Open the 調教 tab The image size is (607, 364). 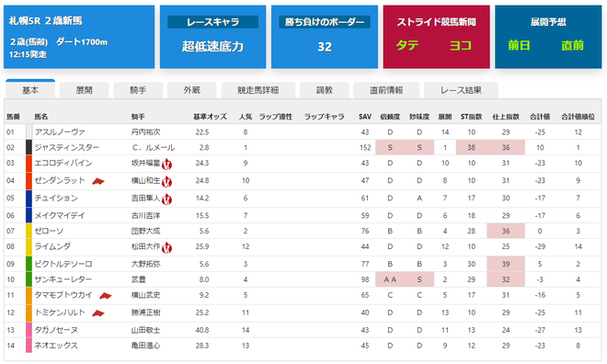point(324,90)
